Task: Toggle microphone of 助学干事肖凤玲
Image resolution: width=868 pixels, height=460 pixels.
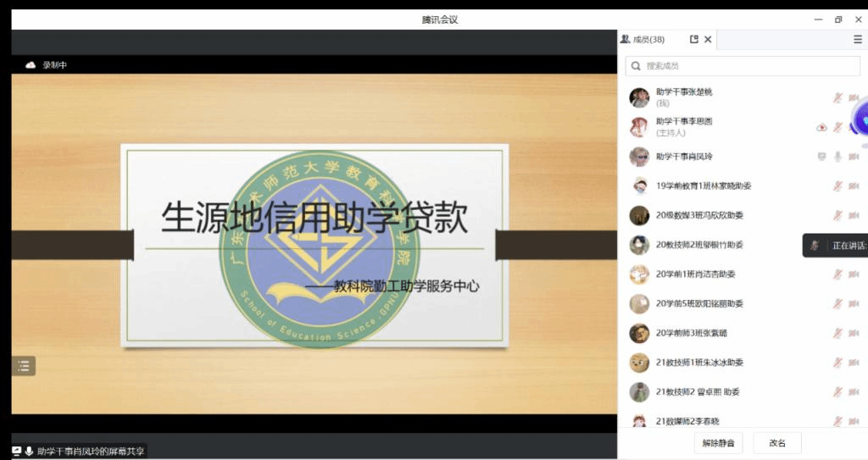Action: point(837,157)
